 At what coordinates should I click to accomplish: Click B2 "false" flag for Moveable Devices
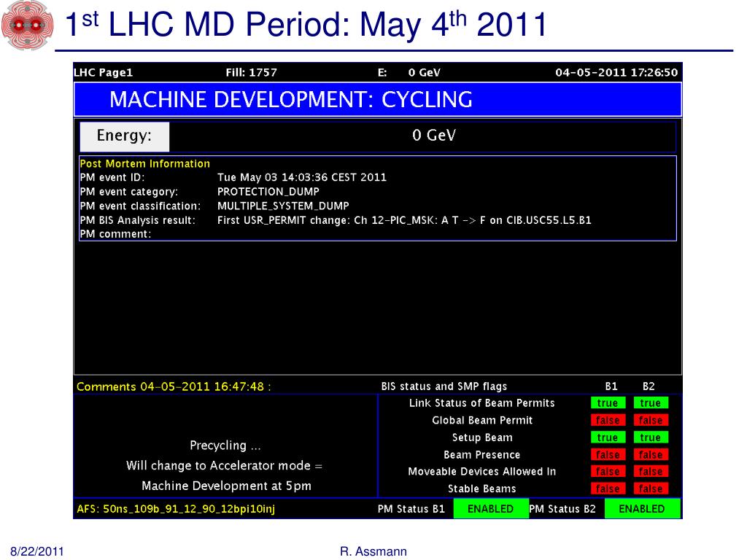coord(650,472)
